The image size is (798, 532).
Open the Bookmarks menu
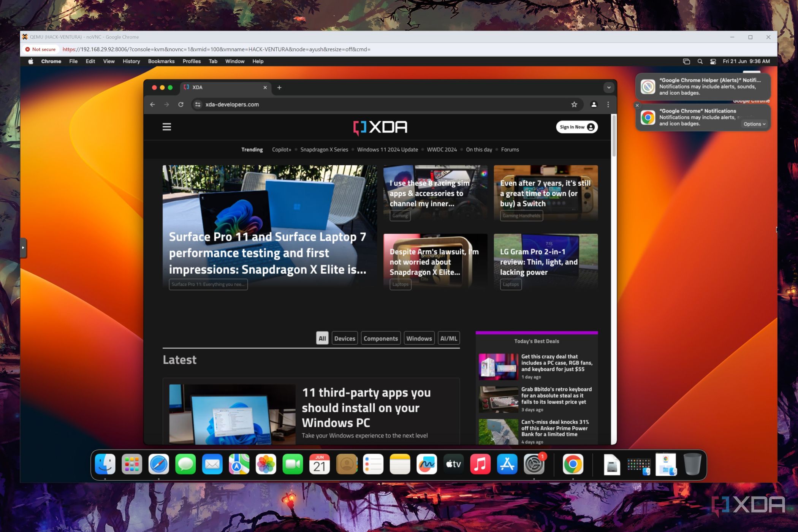point(161,61)
